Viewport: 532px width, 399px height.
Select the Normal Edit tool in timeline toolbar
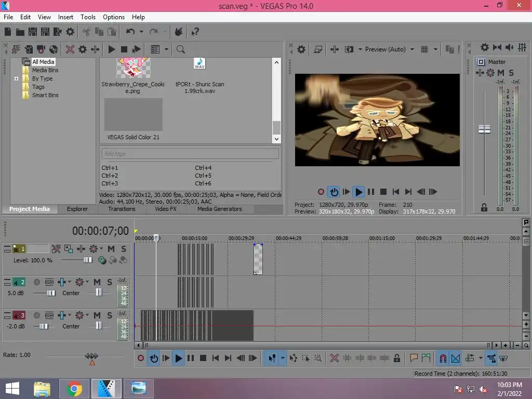coord(272,358)
